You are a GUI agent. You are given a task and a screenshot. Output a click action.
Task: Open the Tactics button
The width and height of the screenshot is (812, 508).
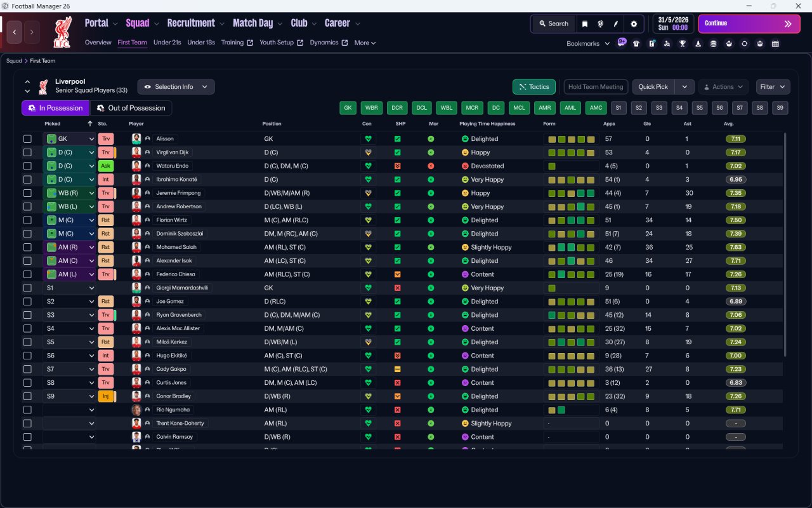pos(534,87)
